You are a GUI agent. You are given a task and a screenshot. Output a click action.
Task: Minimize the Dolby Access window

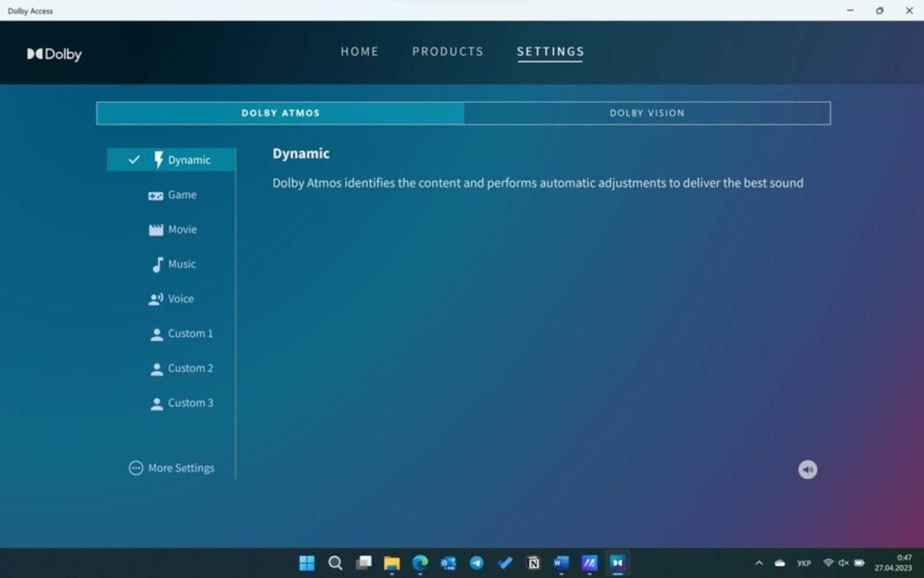click(x=850, y=10)
